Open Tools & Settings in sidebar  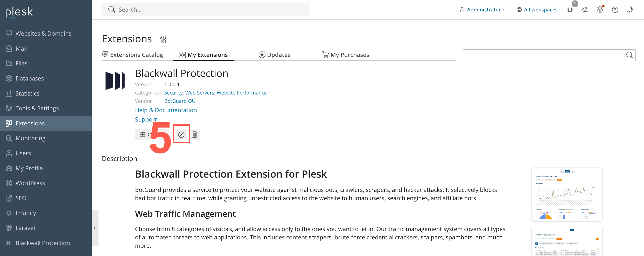(37, 108)
